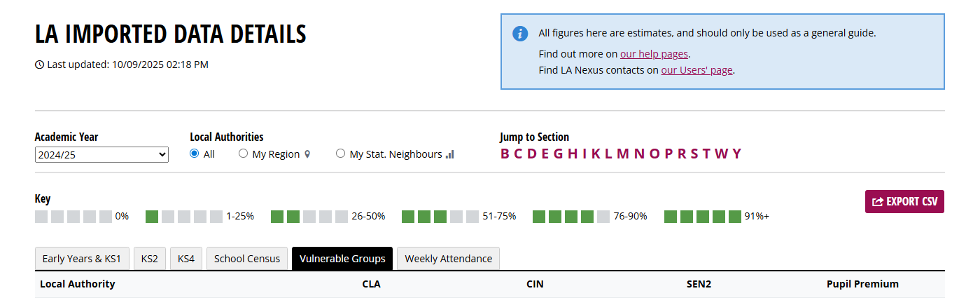
Task: Select the All local authorities radio button
Action: click(x=195, y=154)
